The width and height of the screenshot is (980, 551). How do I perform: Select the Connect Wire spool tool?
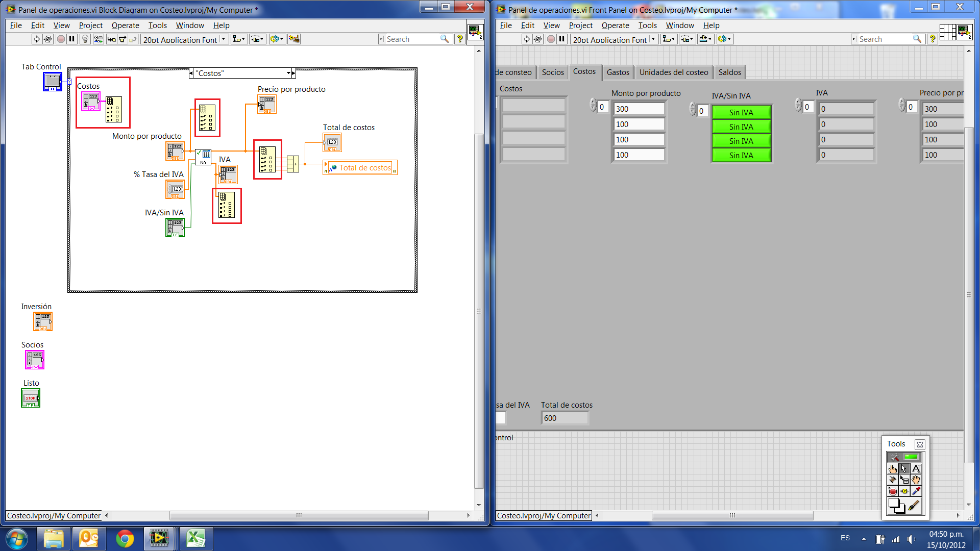pyautogui.click(x=893, y=480)
